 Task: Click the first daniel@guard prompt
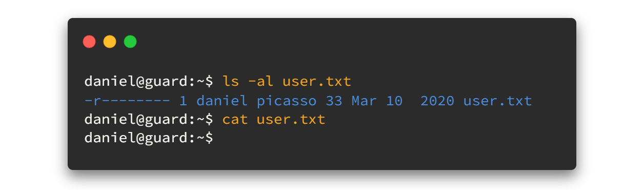point(148,81)
